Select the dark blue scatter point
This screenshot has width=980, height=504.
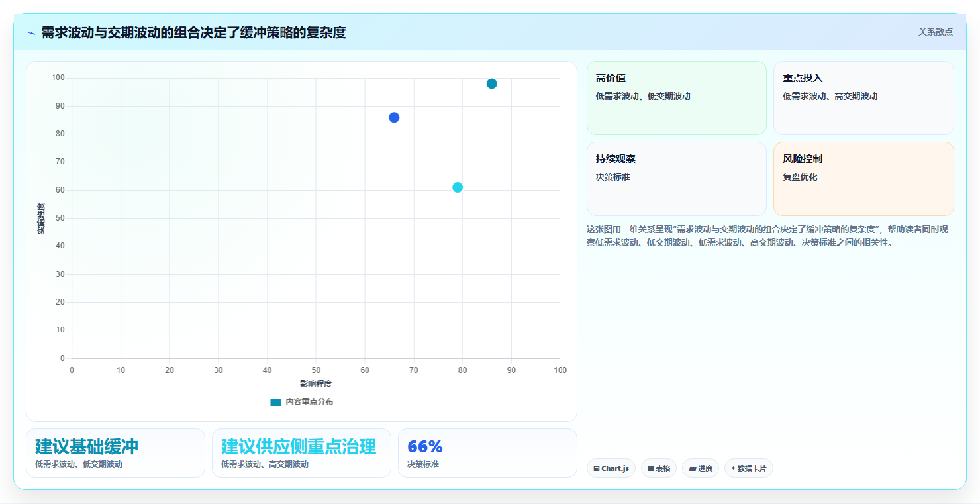(x=394, y=117)
